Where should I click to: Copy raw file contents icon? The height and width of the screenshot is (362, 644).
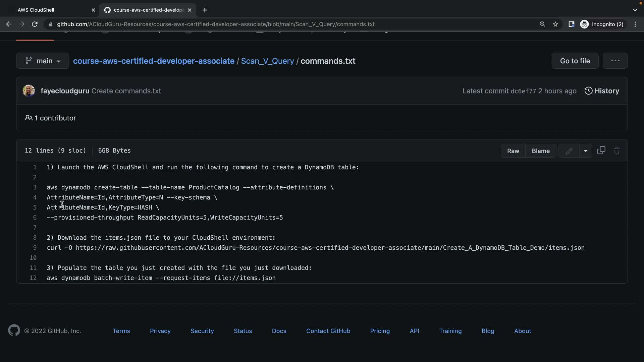click(x=601, y=150)
